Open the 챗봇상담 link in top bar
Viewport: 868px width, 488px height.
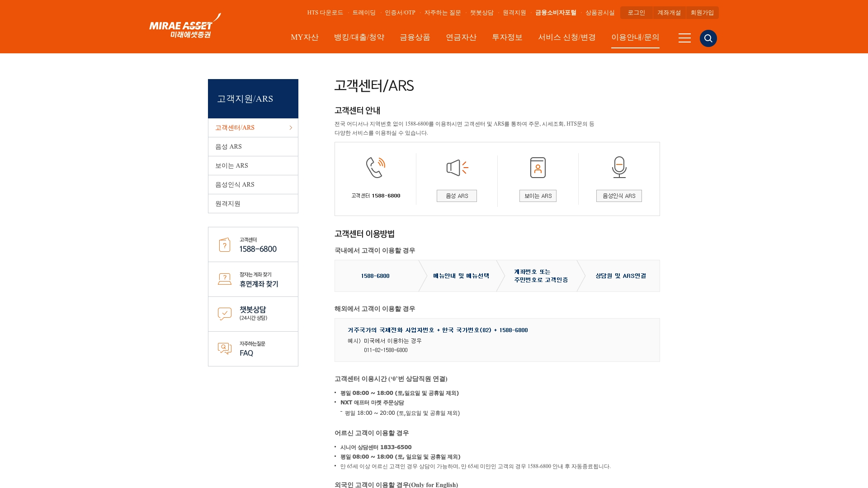click(481, 13)
